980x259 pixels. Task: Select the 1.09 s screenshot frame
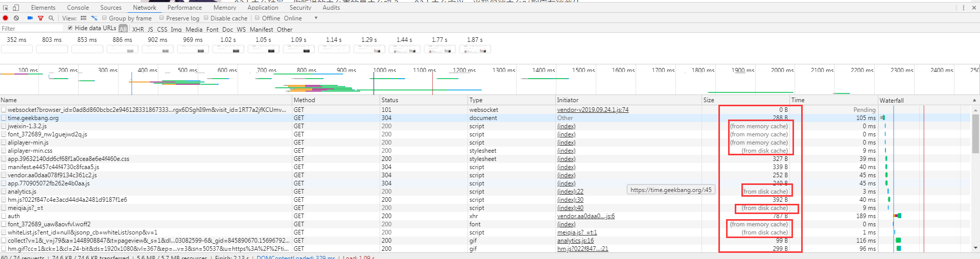coord(299,49)
